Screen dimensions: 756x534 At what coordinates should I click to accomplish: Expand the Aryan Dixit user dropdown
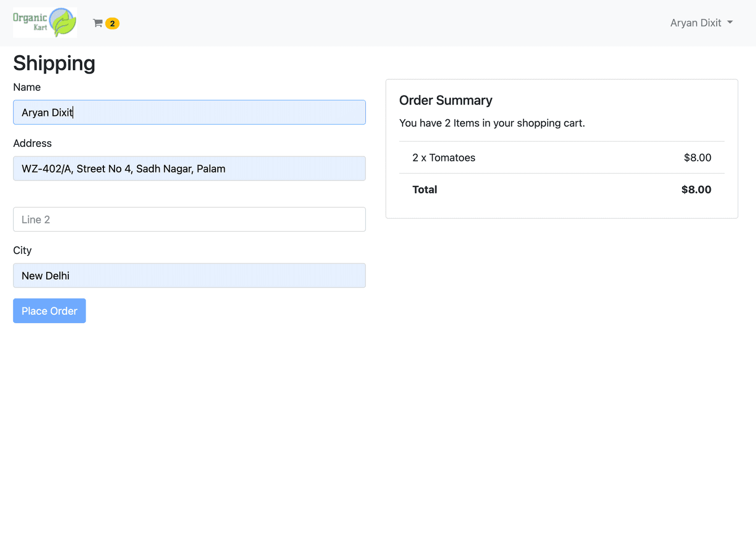tap(701, 23)
